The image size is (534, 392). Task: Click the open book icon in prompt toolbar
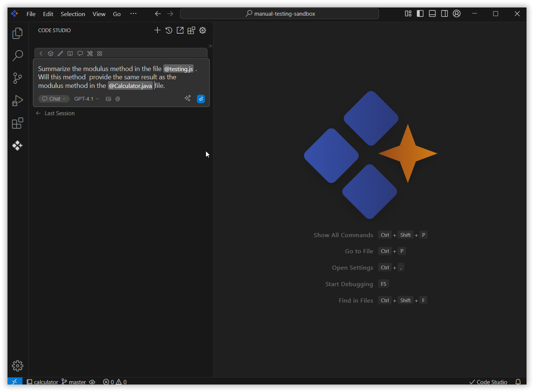pos(70,53)
